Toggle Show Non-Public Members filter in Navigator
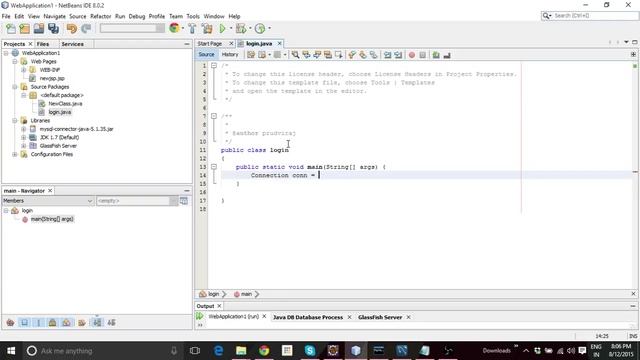This screenshot has height=360, width=640. coord(52,322)
